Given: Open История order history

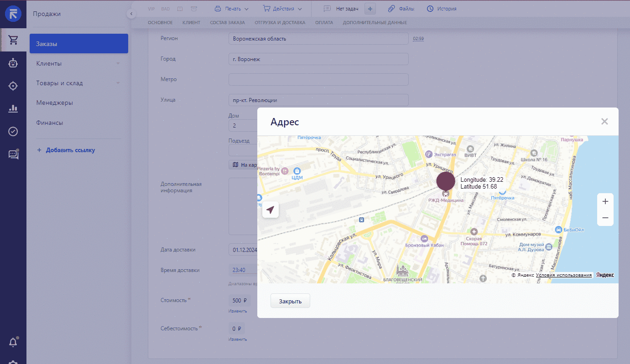Looking at the screenshot, I should (x=442, y=9).
